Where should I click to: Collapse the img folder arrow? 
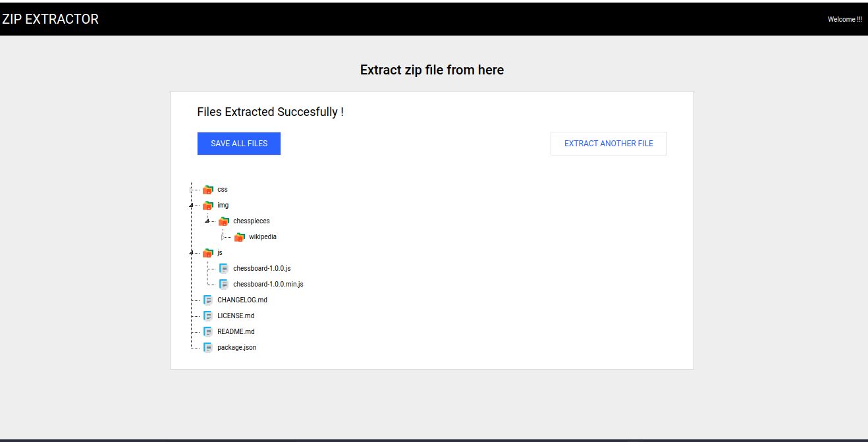pos(191,205)
